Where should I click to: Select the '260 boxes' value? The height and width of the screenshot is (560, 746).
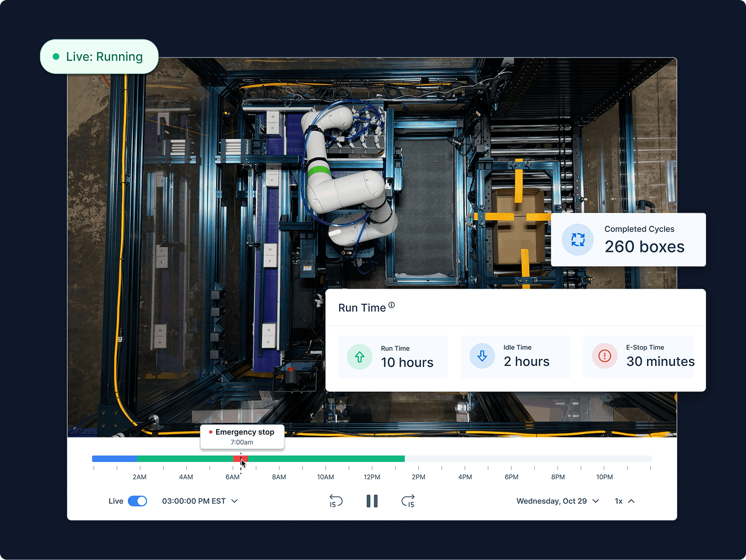644,247
